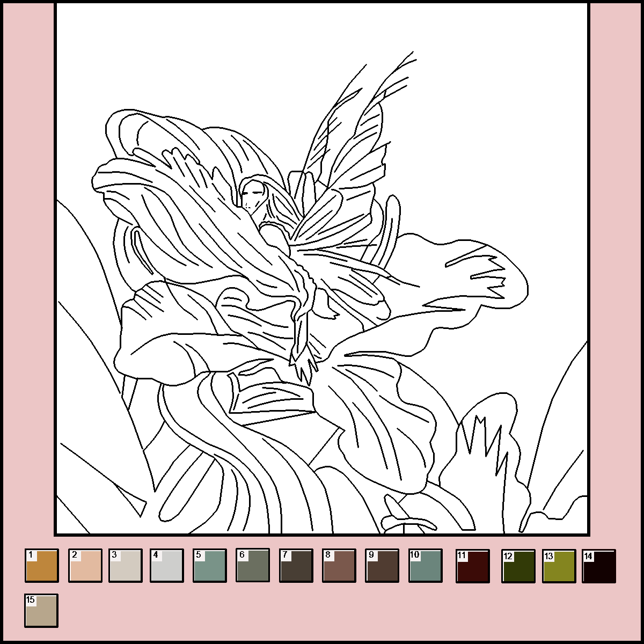Screen dimensions: 644x644
Task: Select the olive yellow swatch number 13
Action: [x=559, y=566]
